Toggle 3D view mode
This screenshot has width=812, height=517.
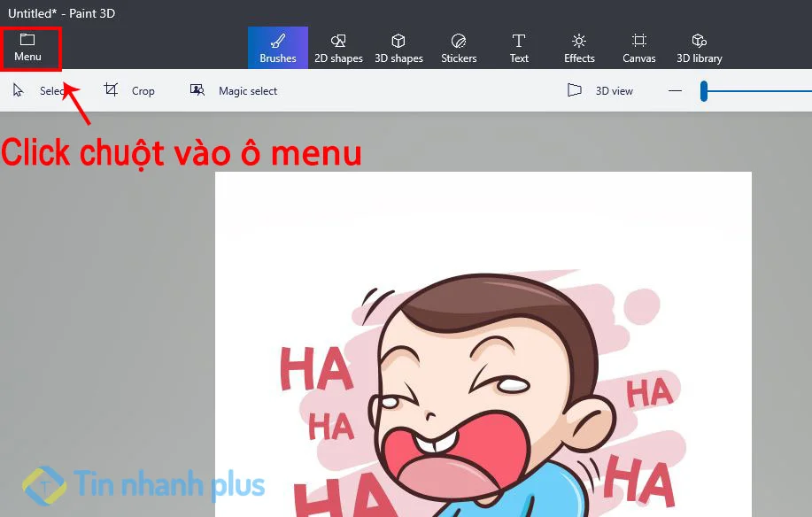click(599, 90)
